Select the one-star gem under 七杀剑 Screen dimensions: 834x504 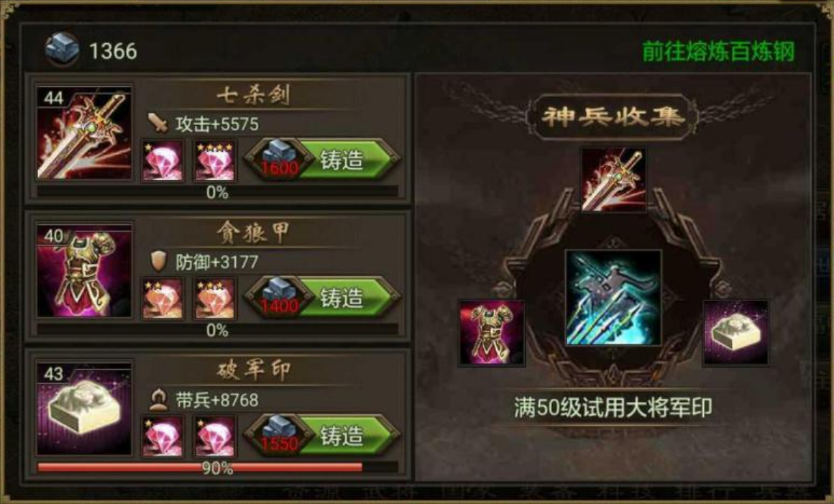[162, 161]
